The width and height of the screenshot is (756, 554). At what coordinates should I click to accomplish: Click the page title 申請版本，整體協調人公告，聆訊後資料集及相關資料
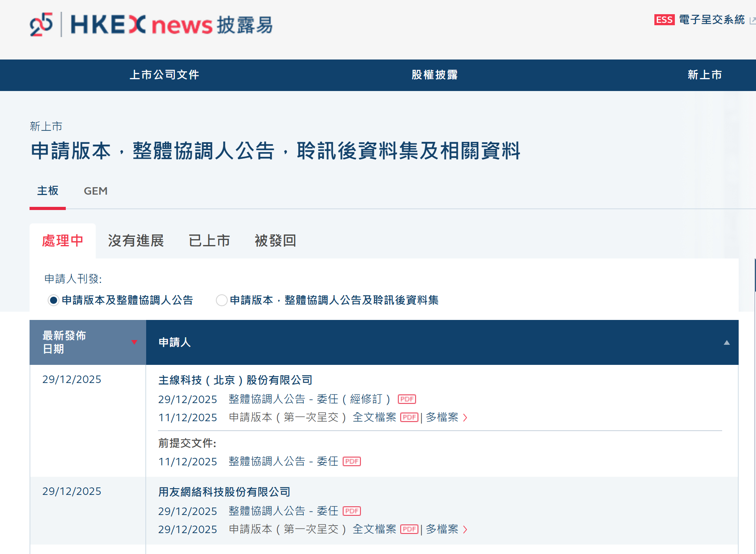(276, 151)
